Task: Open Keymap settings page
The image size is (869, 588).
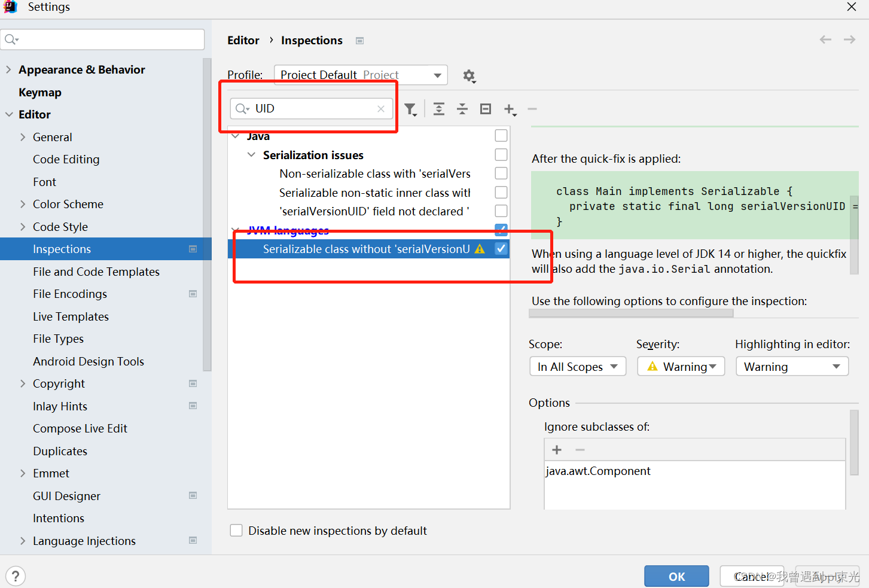Action: coord(40,92)
